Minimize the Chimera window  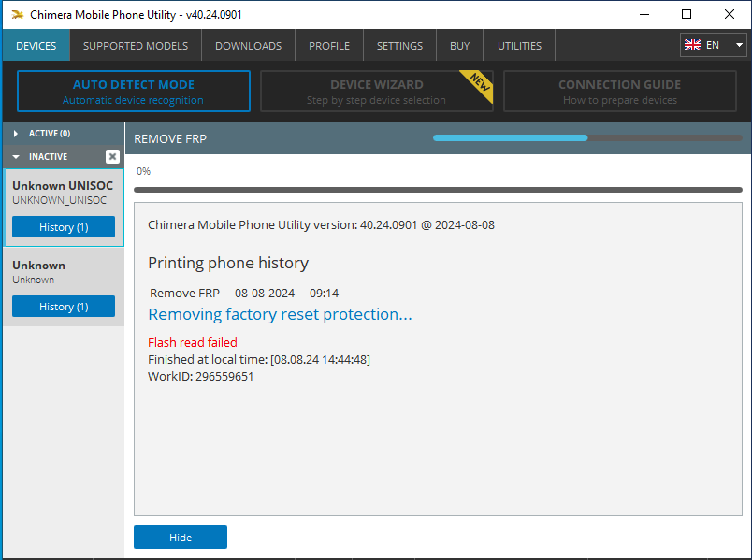tap(644, 14)
